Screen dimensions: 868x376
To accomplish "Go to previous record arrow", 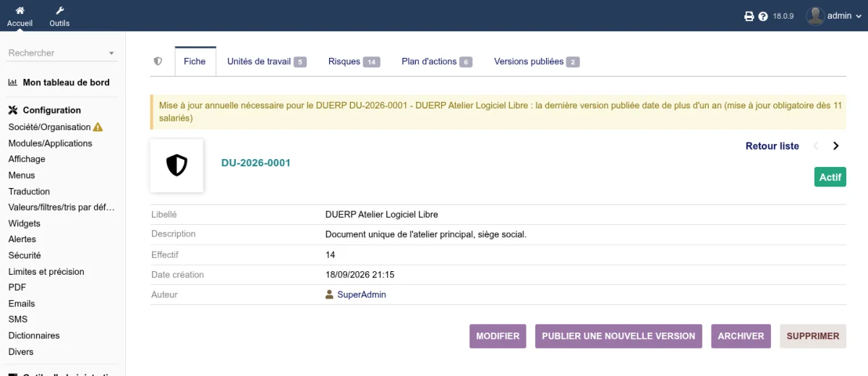I will tap(816, 146).
